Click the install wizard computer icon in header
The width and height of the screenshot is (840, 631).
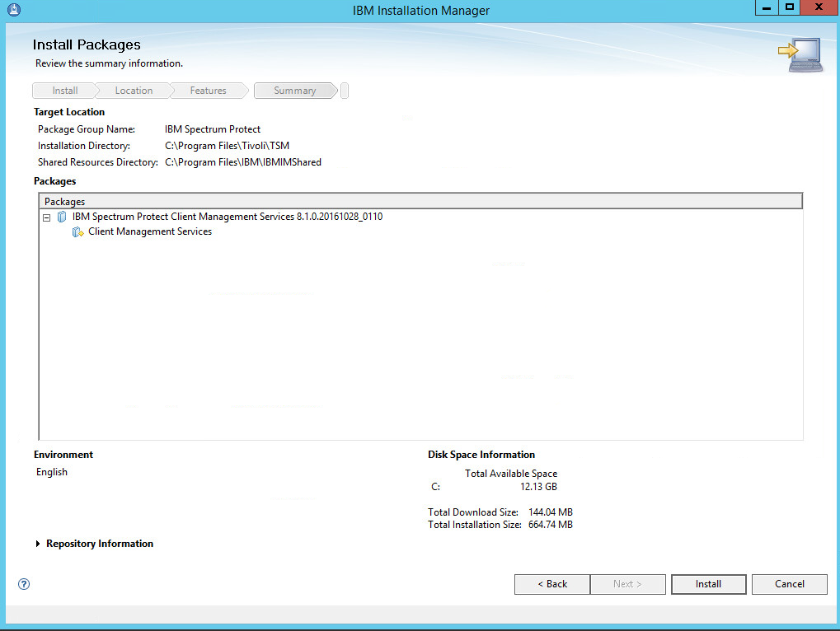pos(800,55)
